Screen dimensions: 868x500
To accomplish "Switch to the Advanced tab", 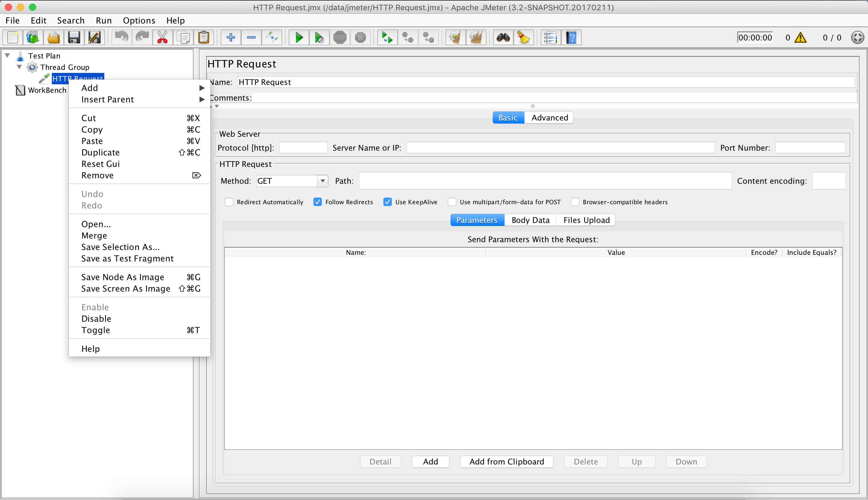I will 549,117.
